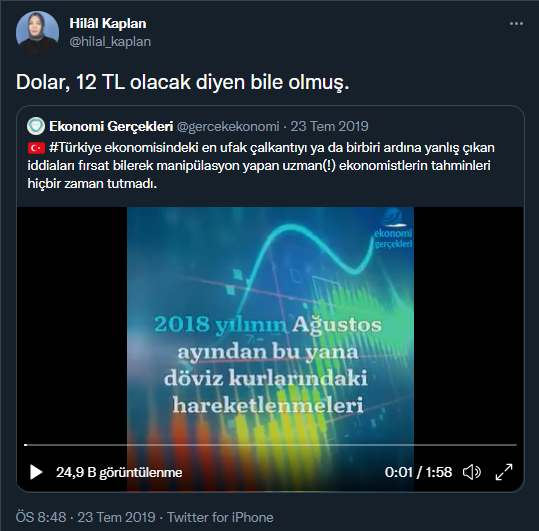
Task: Click the Twitter for iPhone source link
Action: [220, 517]
